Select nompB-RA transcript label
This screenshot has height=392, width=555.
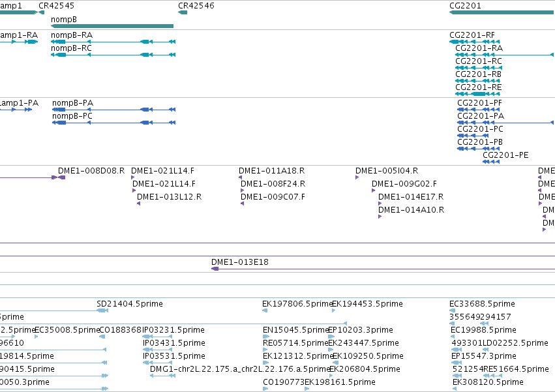coord(72,35)
